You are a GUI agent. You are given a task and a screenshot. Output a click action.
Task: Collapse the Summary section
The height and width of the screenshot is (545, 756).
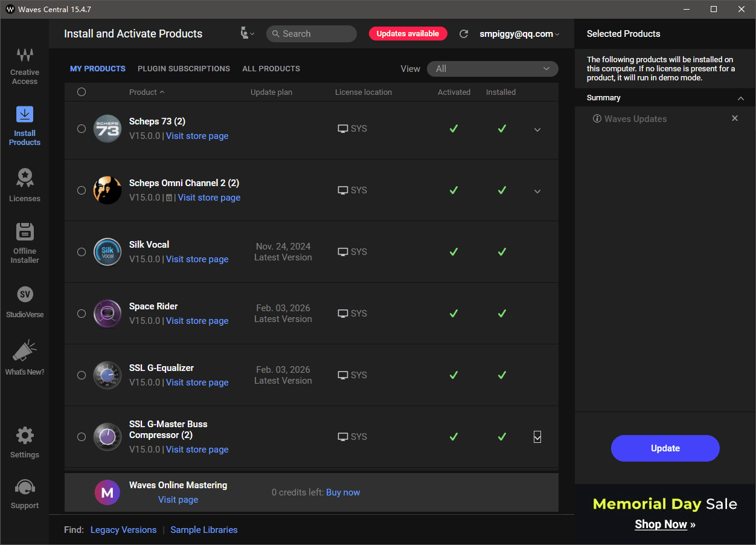[740, 98]
